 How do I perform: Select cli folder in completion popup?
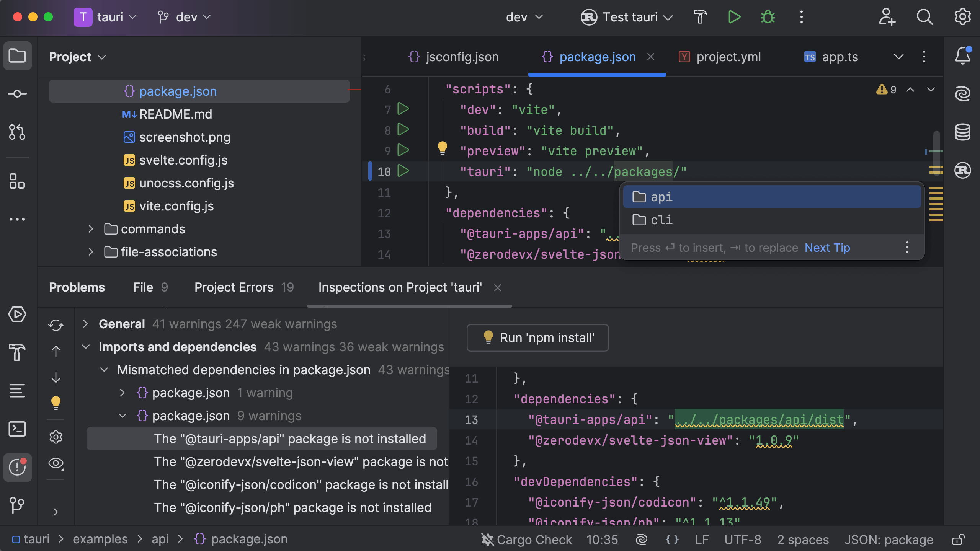point(661,220)
